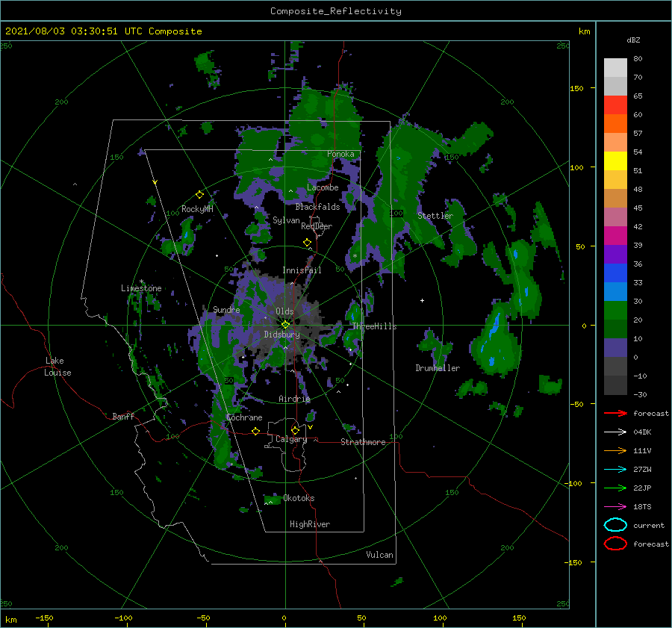Screen dimensions: 672x628
Task: Click the yellow radar site marker at Didsbury
Action: click(x=285, y=325)
